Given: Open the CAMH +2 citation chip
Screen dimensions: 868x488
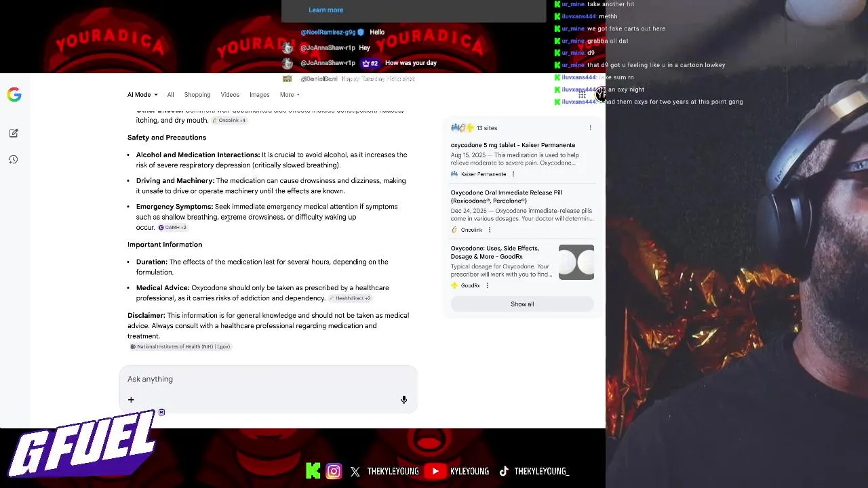Looking at the screenshot, I should pyautogui.click(x=172, y=228).
